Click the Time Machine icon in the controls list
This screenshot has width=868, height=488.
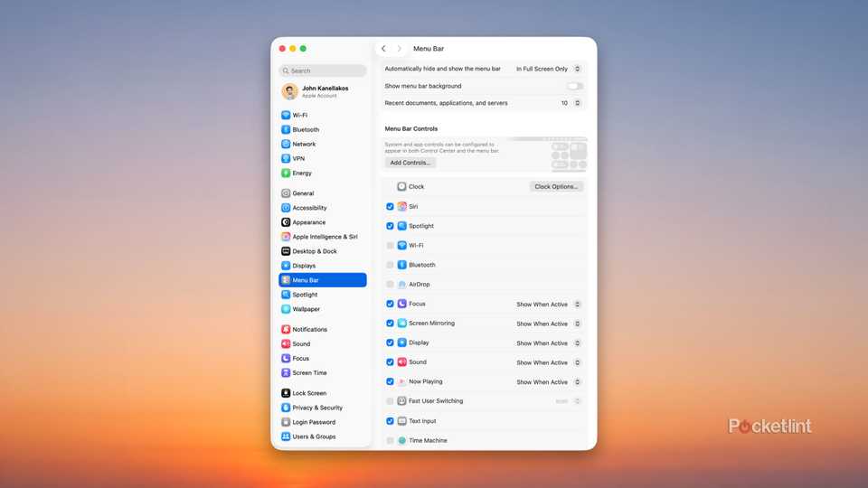(401, 440)
